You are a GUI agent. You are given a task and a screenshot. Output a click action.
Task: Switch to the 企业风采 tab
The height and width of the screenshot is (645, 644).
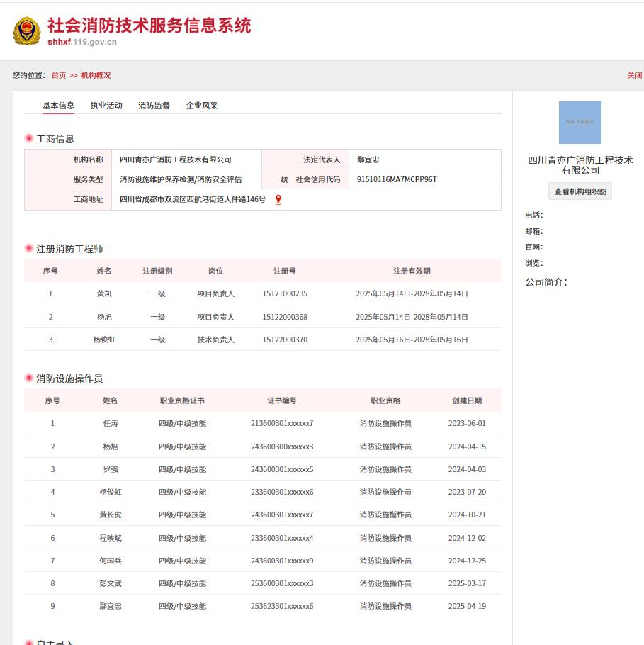click(202, 105)
